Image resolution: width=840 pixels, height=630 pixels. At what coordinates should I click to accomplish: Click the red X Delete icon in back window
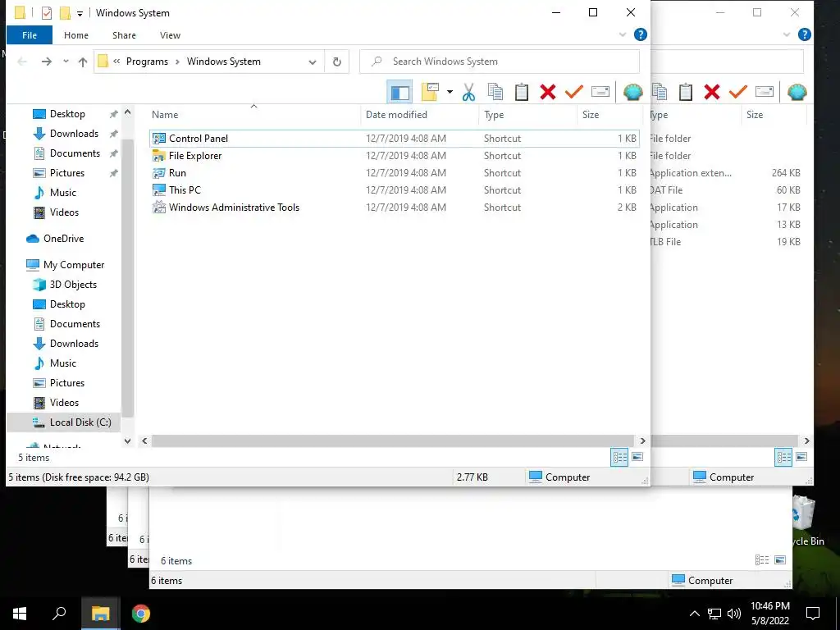point(711,92)
